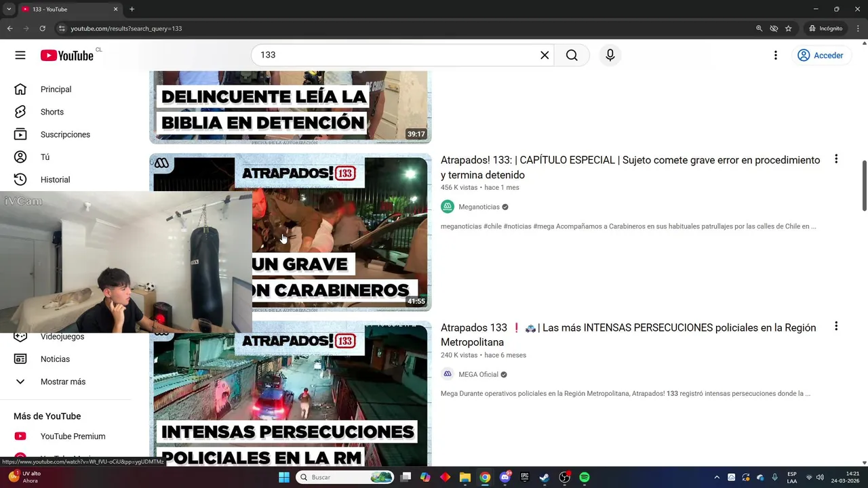Open video title 'CAPÍTULO ESPECIAL | Sujeto comete grave error'

631,167
